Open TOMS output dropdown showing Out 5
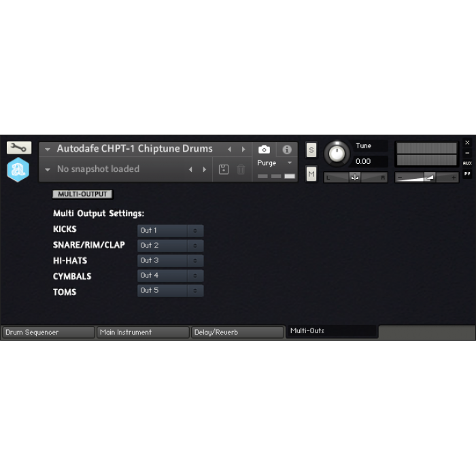 click(170, 290)
